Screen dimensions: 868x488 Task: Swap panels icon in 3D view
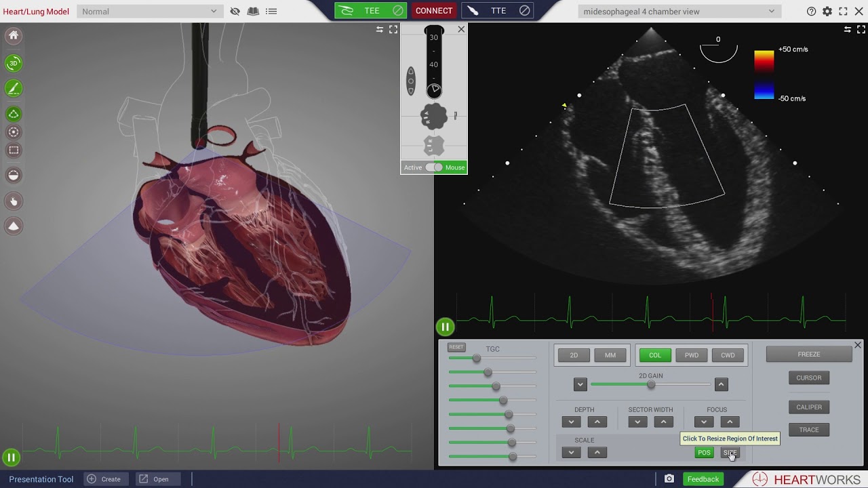point(380,30)
